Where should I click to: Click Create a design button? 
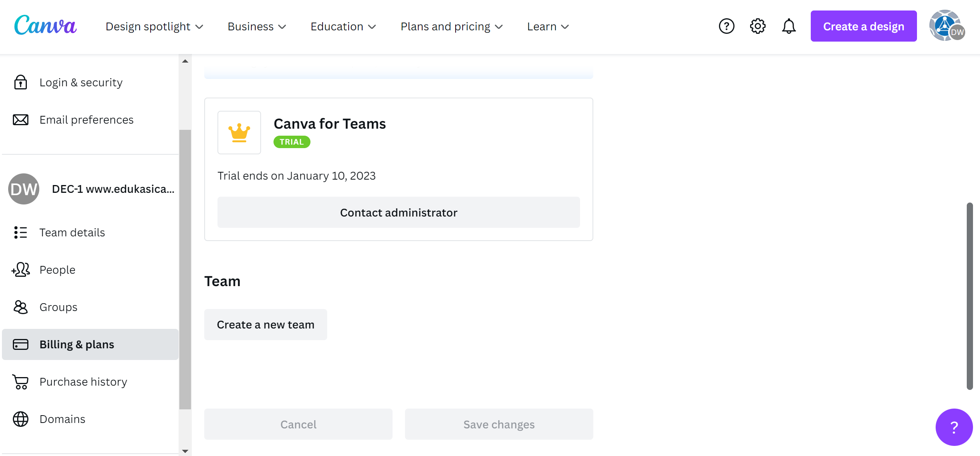click(863, 26)
